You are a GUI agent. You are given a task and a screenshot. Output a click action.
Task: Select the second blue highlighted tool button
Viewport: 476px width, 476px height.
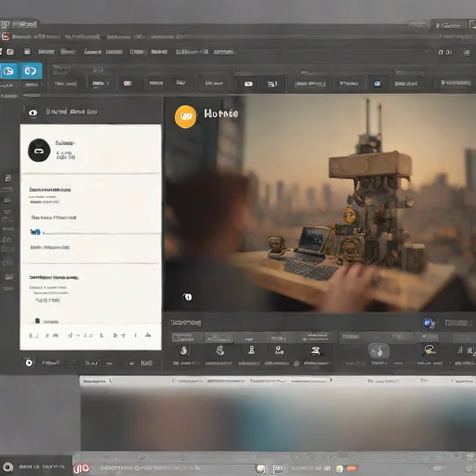click(x=31, y=71)
